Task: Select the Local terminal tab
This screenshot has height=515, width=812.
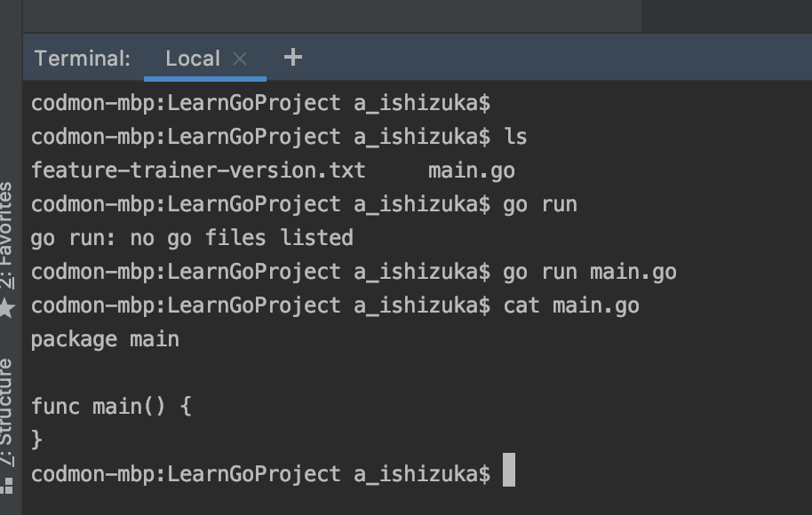Action: (x=192, y=59)
